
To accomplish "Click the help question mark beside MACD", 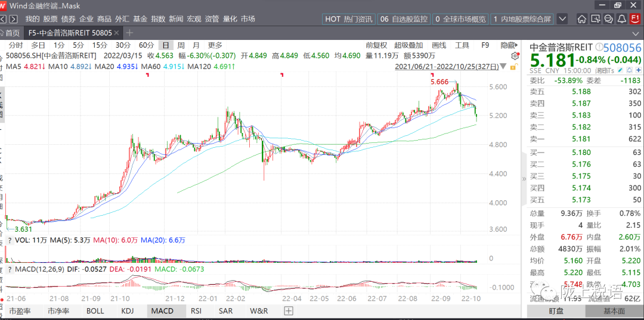I will (10, 269).
